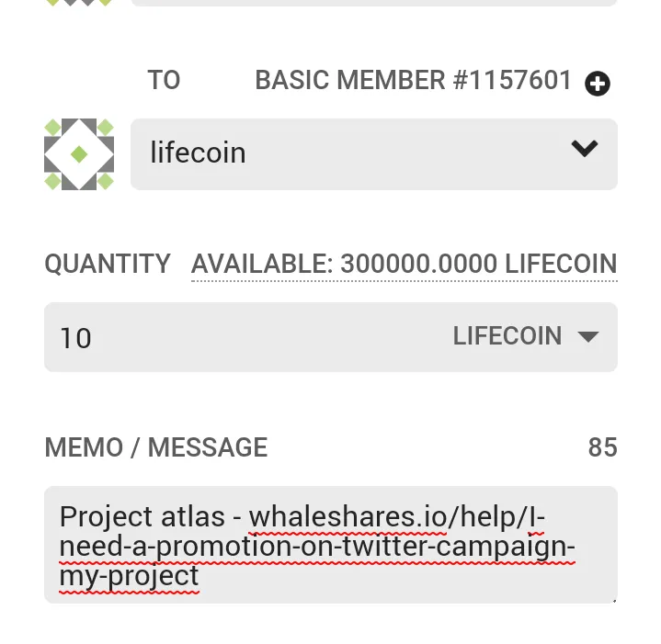The image size is (661, 644).
Task: Click the TO label above recipient
Action: click(164, 80)
